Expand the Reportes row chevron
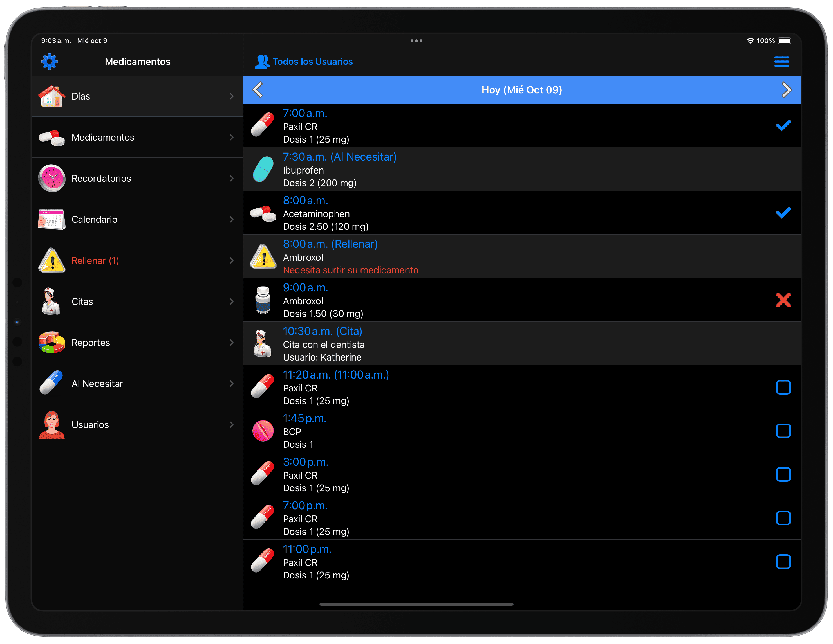Viewport: 833px width, 644px height. coord(232,343)
